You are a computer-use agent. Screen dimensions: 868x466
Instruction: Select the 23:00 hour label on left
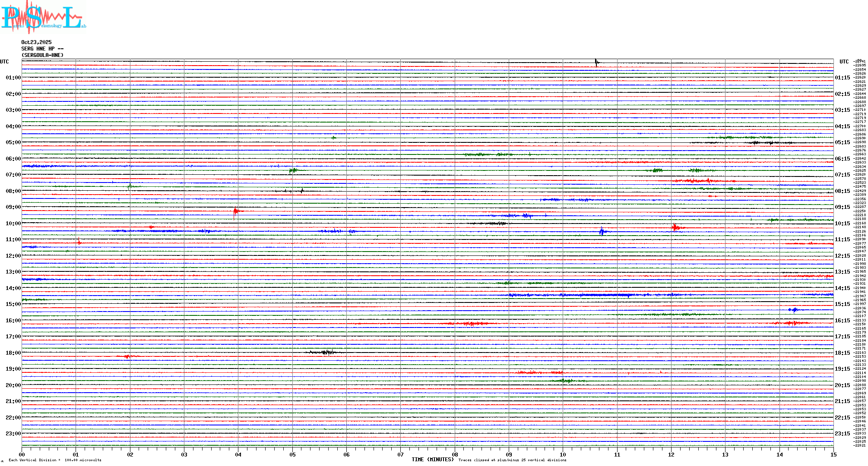(13, 434)
